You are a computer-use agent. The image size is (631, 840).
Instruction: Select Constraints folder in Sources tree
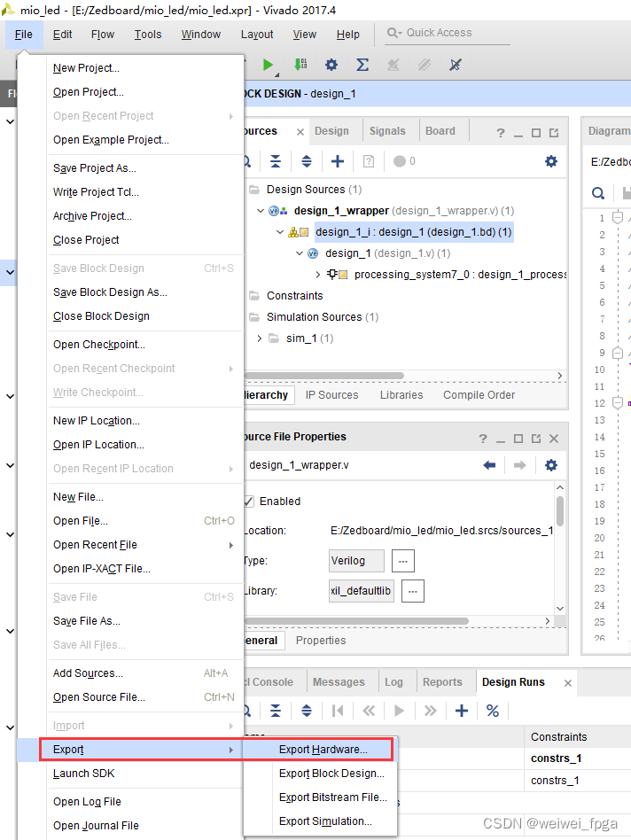pos(294,296)
